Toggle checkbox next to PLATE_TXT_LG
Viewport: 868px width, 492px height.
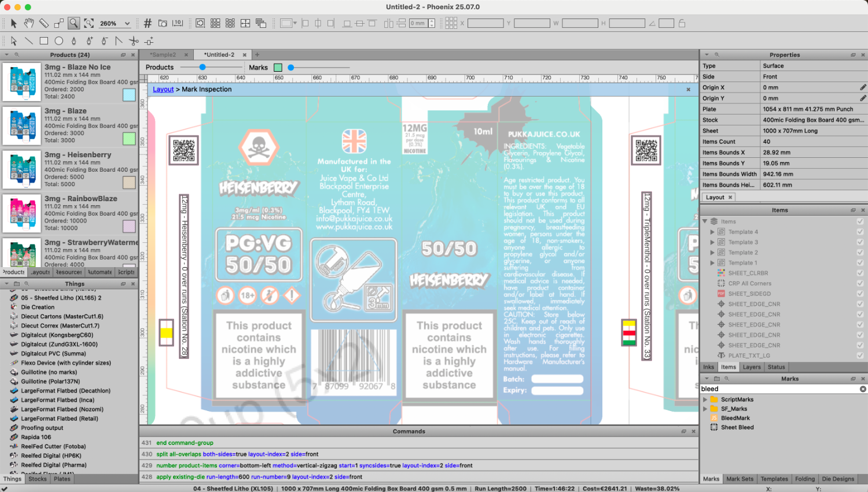[x=860, y=356]
